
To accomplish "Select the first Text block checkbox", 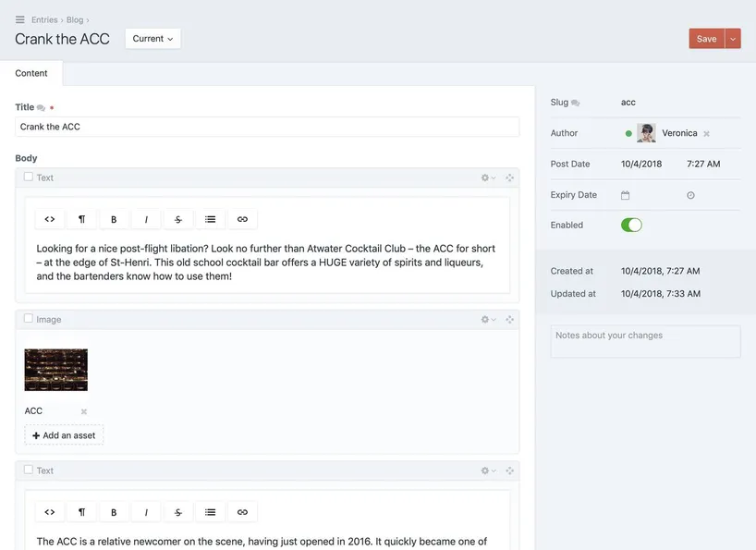I will 29,177.
